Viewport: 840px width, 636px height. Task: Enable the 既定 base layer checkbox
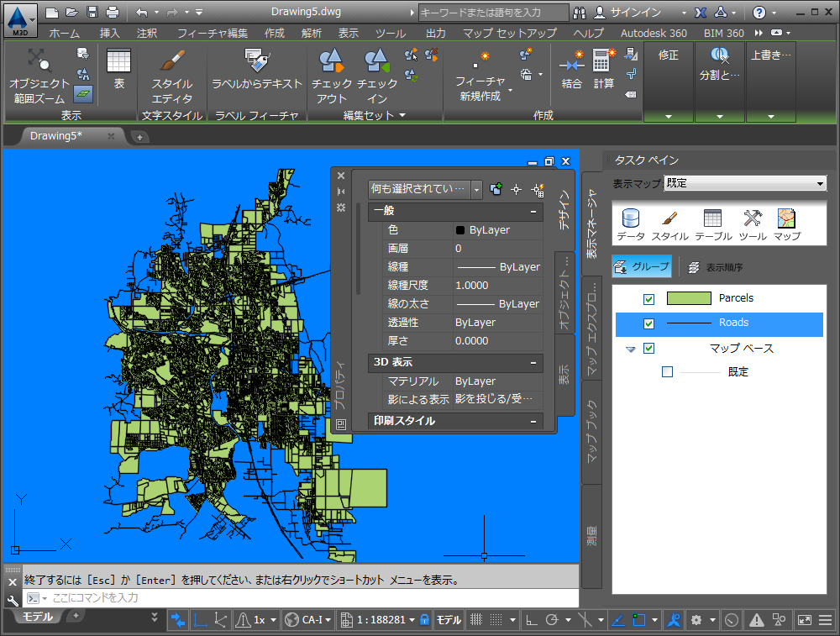(x=667, y=372)
